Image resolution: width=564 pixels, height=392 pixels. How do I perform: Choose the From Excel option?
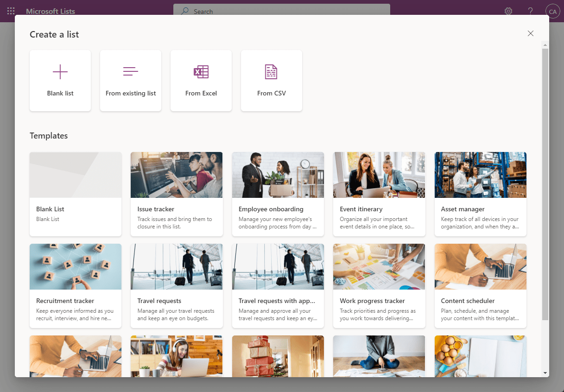point(201,81)
